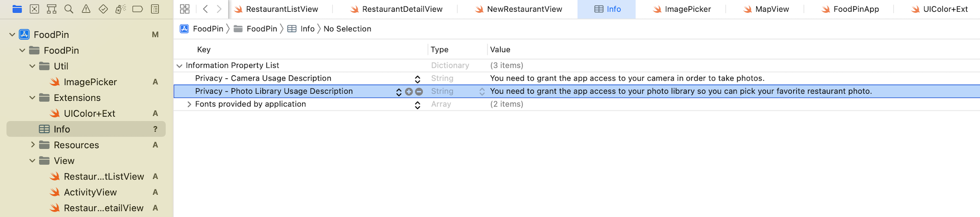Go back in editor history

[x=205, y=9]
